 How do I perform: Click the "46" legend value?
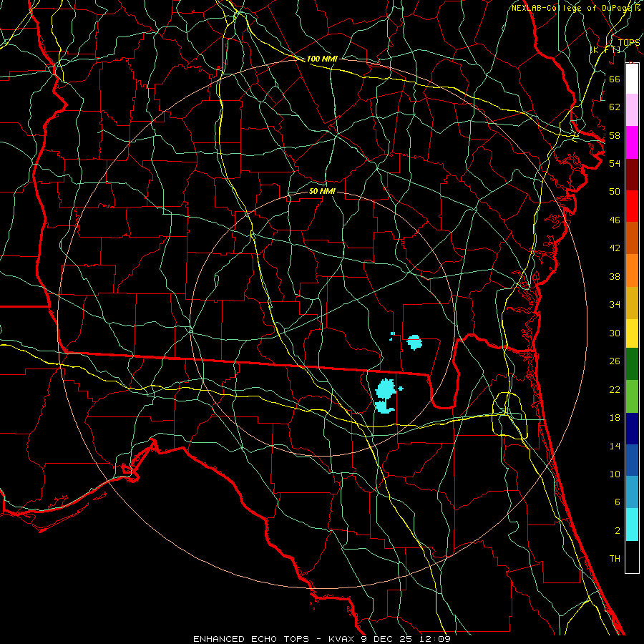[615, 220]
